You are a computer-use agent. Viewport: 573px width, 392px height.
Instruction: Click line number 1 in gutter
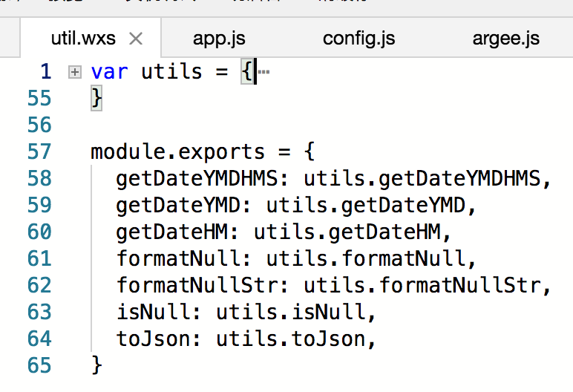pyautogui.click(x=46, y=71)
